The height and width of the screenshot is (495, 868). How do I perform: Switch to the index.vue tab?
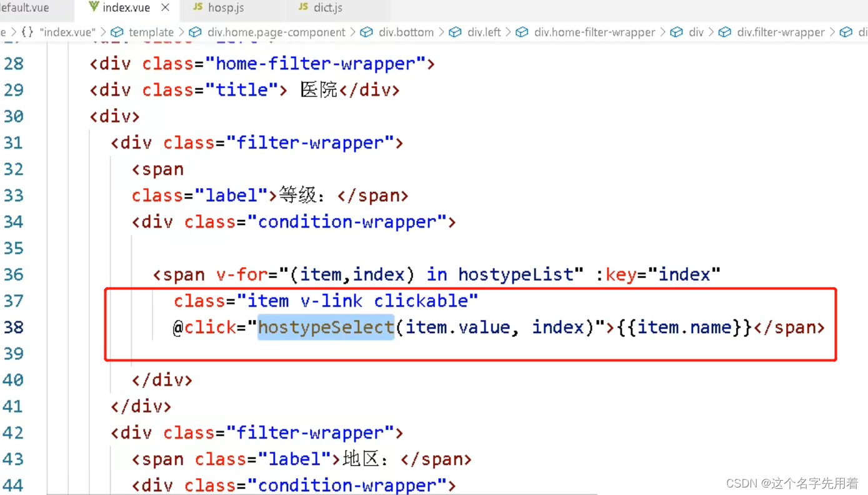coord(126,8)
